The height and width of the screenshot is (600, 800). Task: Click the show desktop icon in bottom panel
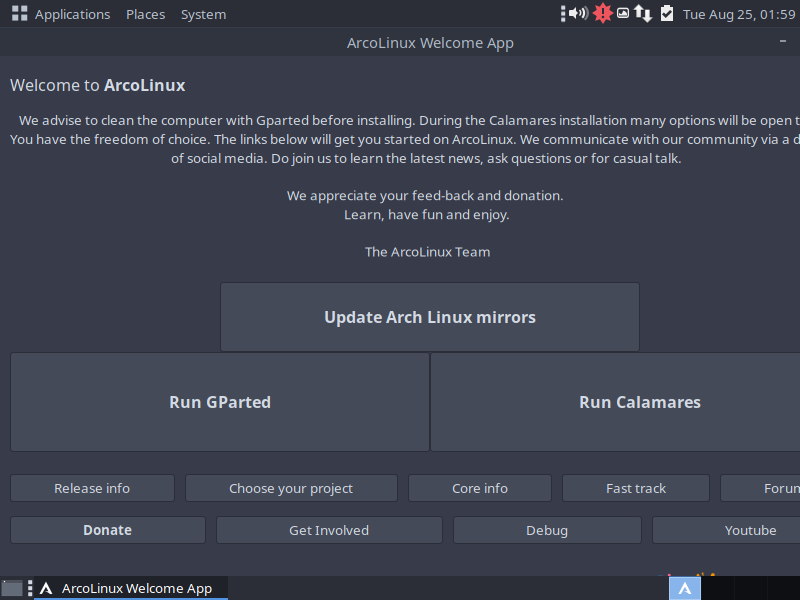[12, 588]
